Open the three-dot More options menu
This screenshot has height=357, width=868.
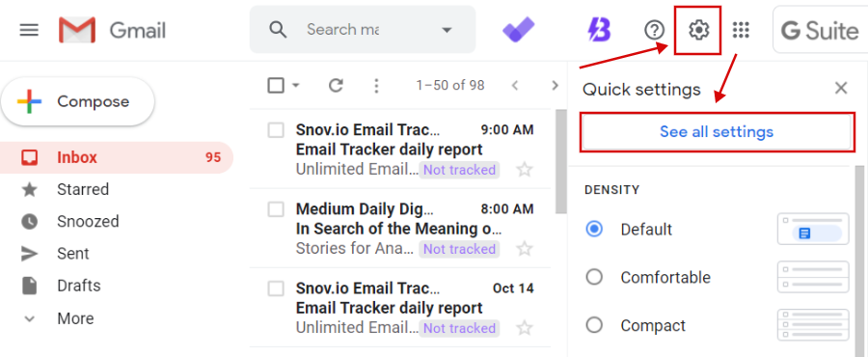click(x=376, y=85)
